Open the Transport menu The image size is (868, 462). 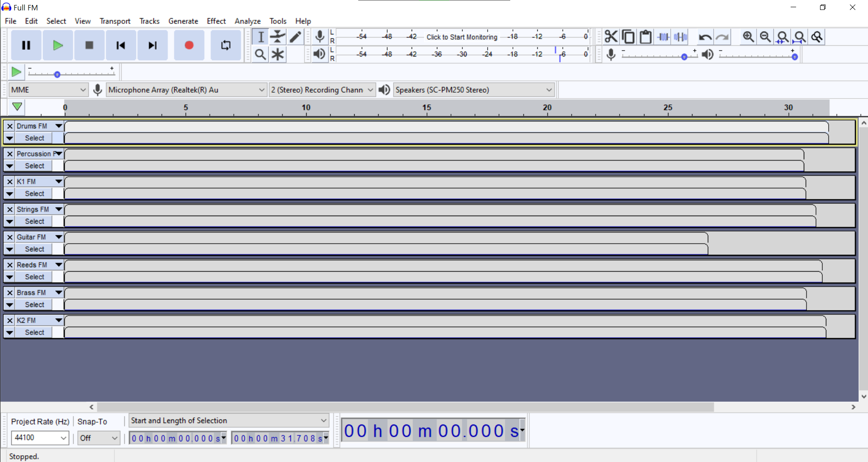pyautogui.click(x=115, y=21)
